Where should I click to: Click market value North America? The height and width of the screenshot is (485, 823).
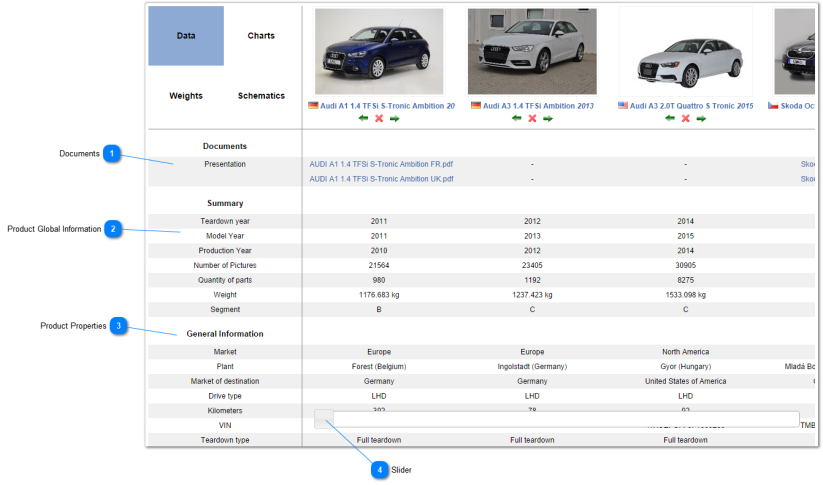[685, 352]
